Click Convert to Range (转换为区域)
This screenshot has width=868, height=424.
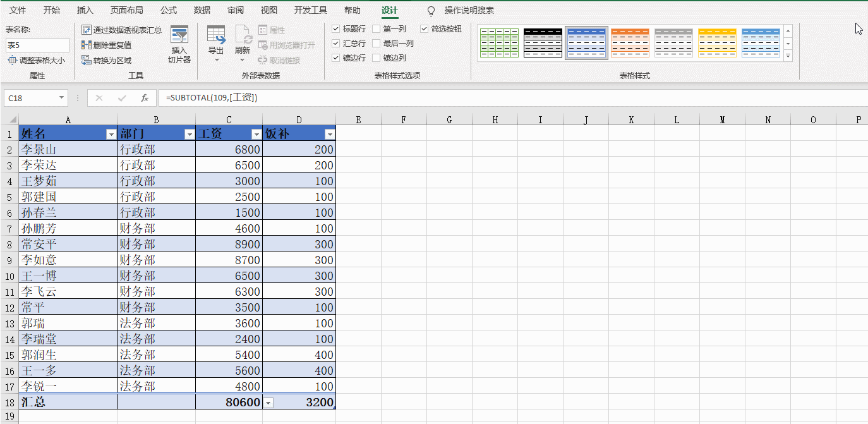click(x=107, y=60)
